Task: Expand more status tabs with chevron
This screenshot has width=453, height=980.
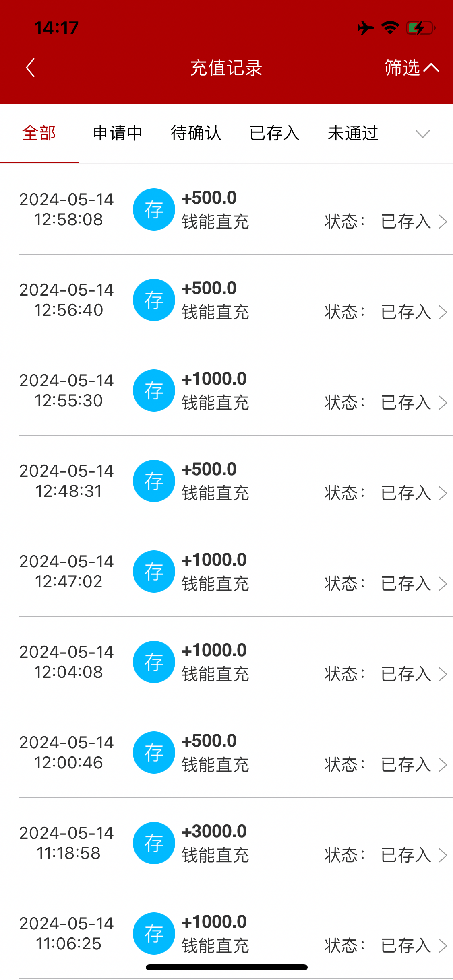Action: [x=422, y=134]
